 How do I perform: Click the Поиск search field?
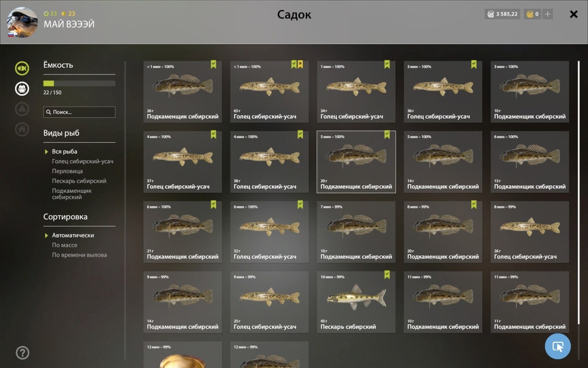tap(79, 112)
